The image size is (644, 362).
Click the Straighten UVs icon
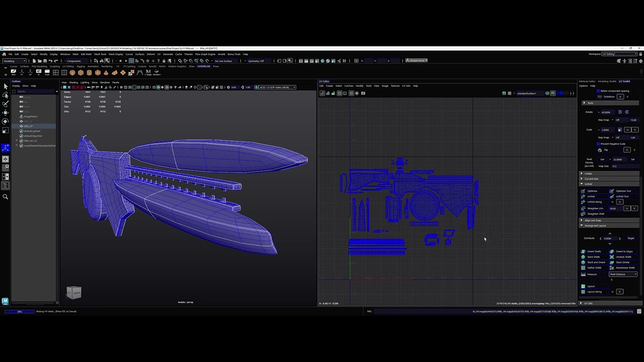coord(583,208)
